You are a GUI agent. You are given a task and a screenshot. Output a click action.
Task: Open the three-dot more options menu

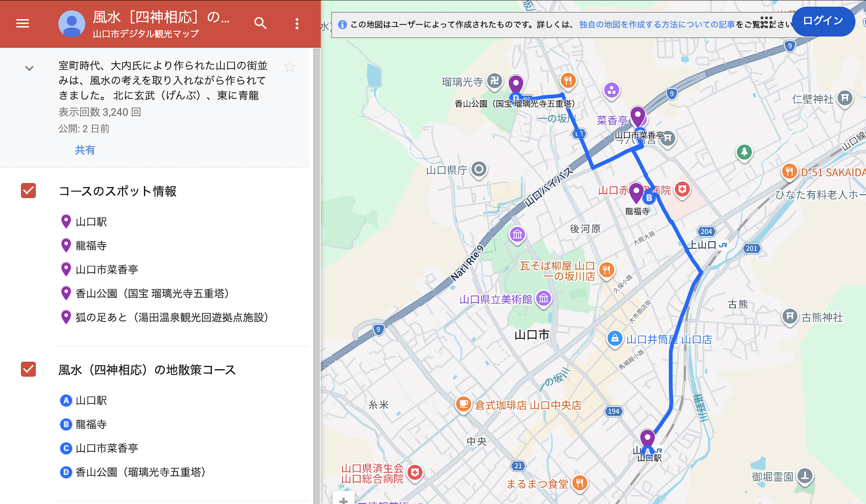[x=297, y=24]
